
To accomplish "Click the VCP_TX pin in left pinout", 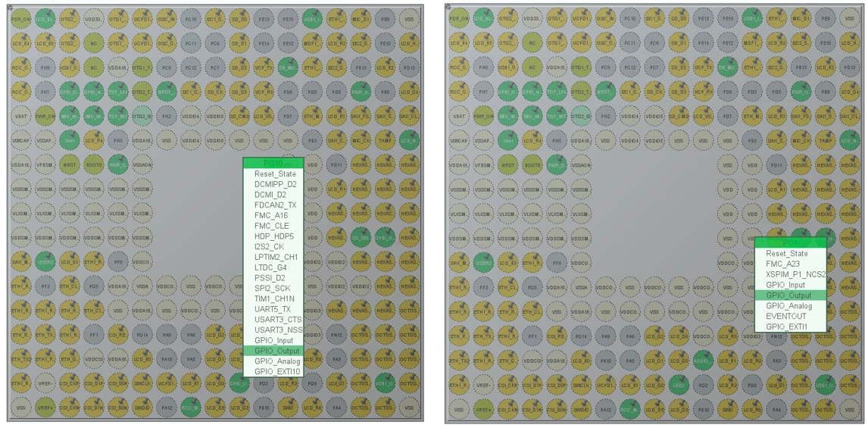I will pos(264,67).
